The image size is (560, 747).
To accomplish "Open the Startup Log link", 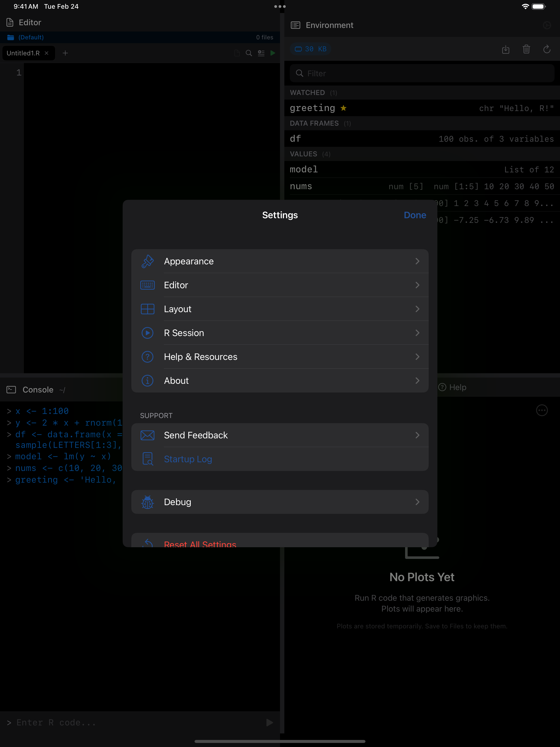I will (188, 459).
